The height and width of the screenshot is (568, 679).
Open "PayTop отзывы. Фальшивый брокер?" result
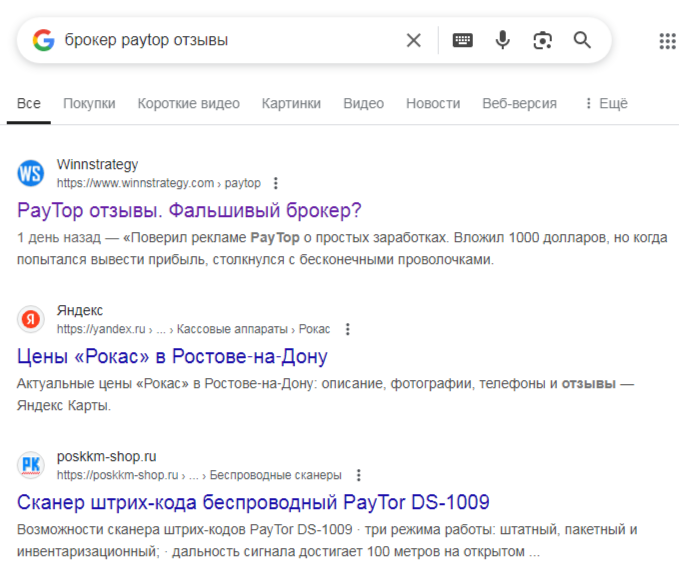point(189,210)
